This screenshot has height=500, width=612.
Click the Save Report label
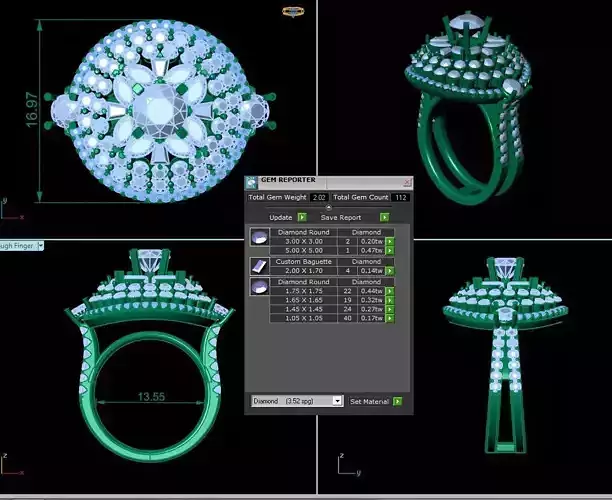pos(341,217)
